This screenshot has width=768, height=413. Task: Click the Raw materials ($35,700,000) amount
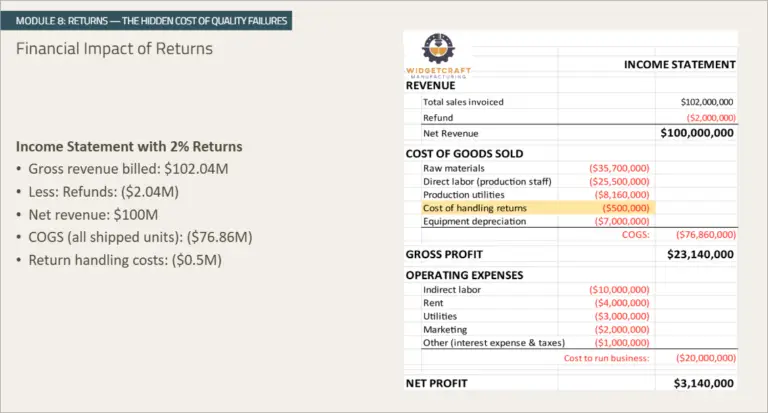[x=621, y=168]
